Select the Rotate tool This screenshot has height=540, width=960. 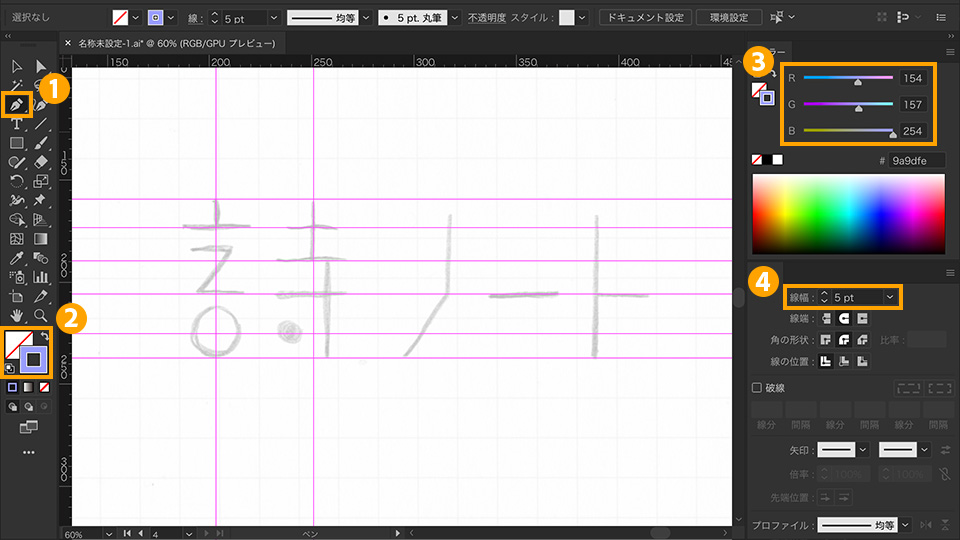[x=17, y=181]
